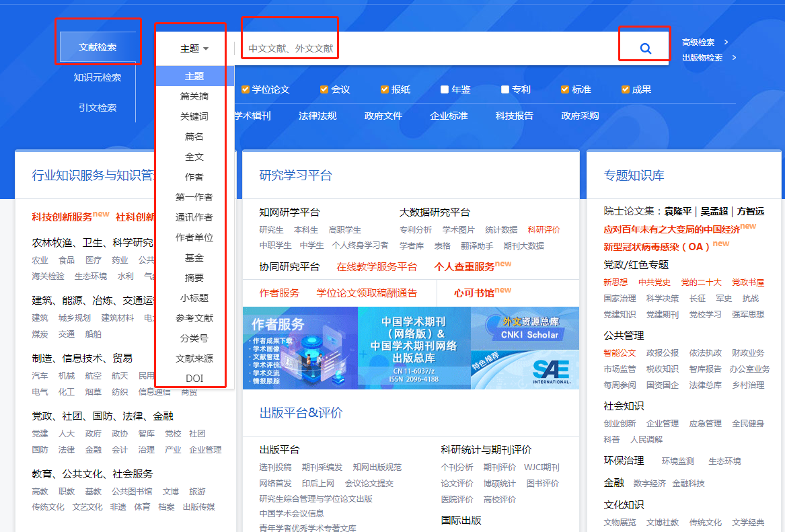Toggle the 成果 checkbox
Screen dimensions: 785x532
(626, 89)
